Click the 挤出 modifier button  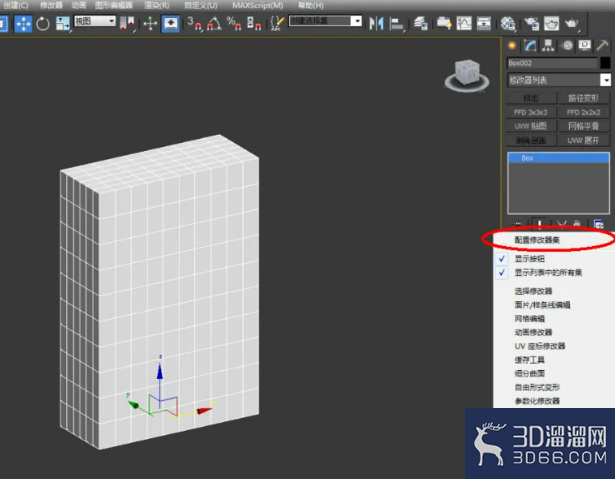pos(531,98)
